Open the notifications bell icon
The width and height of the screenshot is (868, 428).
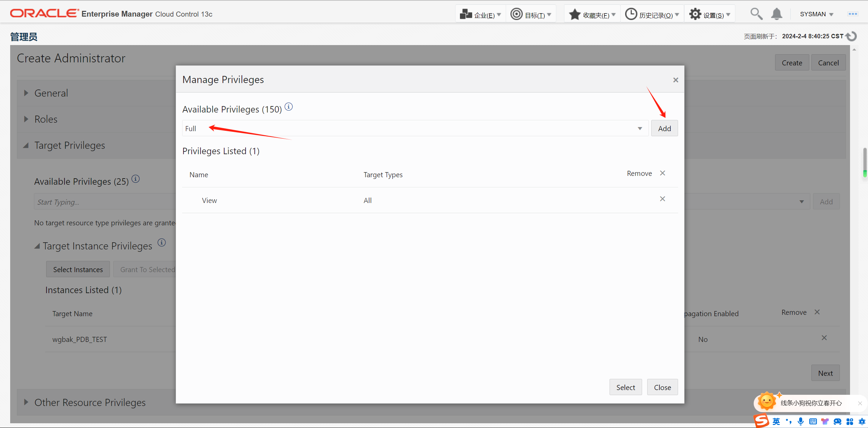[x=776, y=14]
